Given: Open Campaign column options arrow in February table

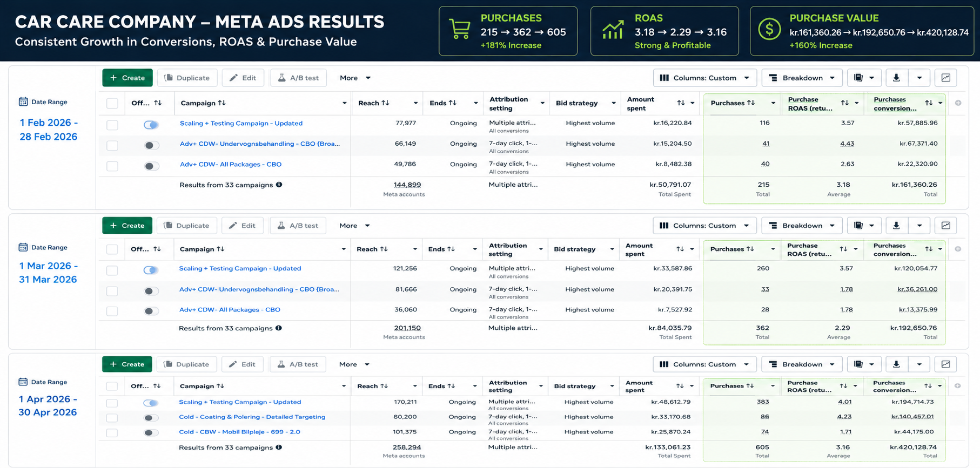Looking at the screenshot, I should [345, 103].
